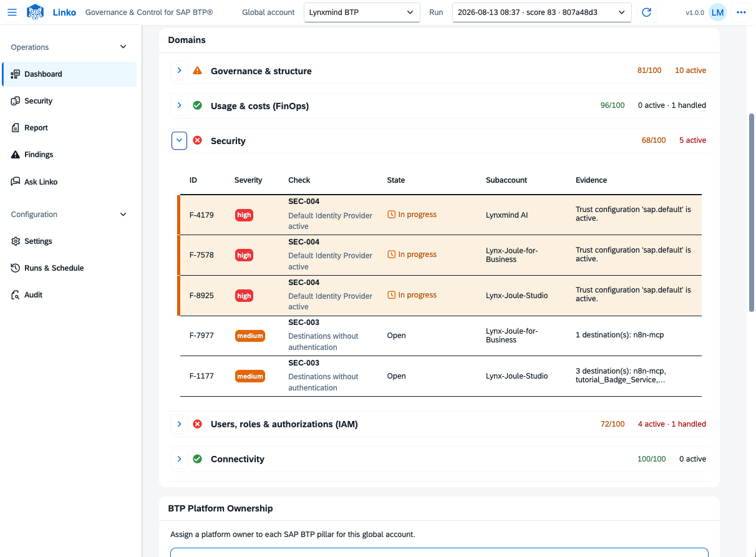Click the Runs & Schedule history icon
The width and height of the screenshot is (756, 557).
coord(16,268)
